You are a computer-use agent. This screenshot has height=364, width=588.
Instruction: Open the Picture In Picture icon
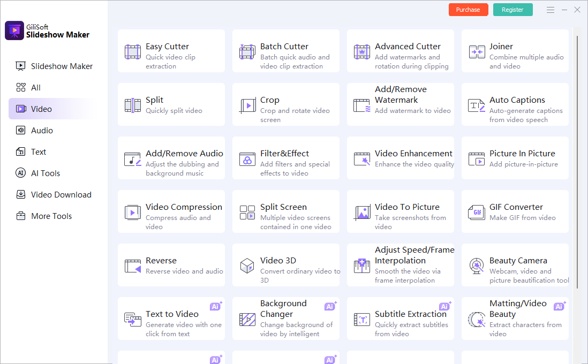pos(477,159)
